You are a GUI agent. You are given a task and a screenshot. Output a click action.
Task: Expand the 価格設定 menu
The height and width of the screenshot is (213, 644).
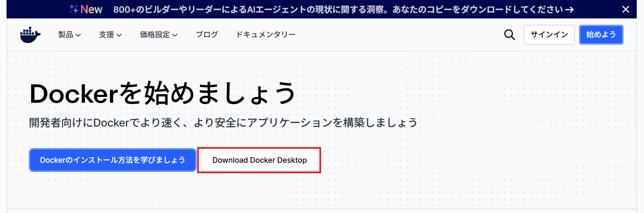tap(159, 35)
